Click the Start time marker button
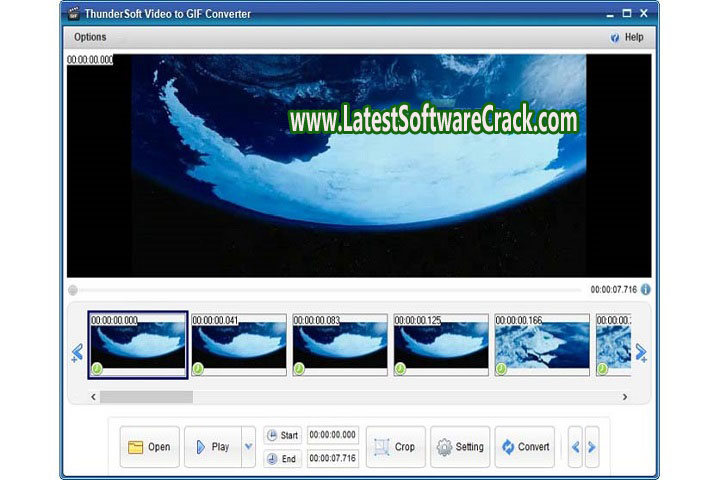The image size is (720, 480). click(282, 435)
